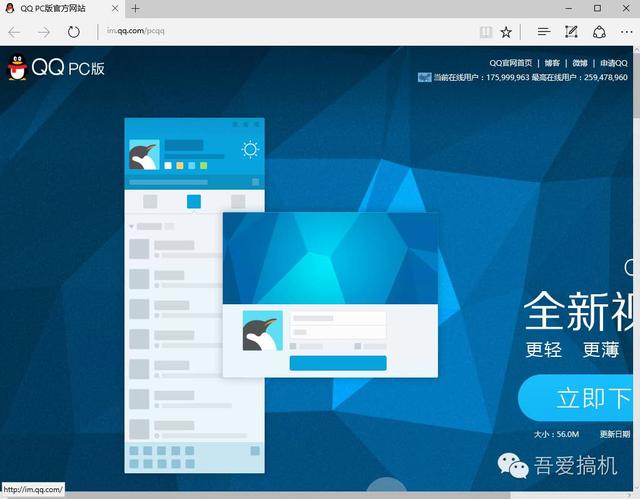This screenshot has width=640, height=499.
Task: Open the 博客 link
Action: [552, 63]
